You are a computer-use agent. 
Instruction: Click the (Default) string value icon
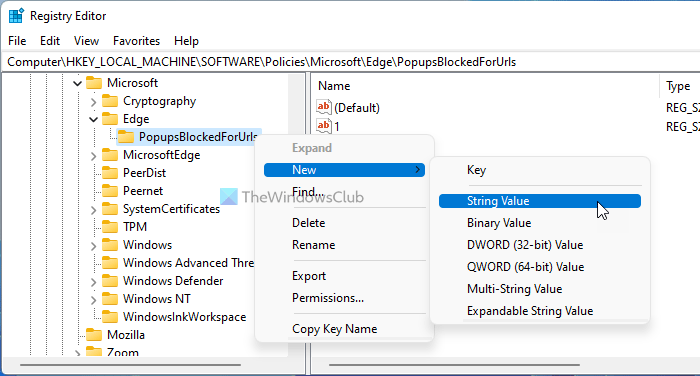point(324,107)
